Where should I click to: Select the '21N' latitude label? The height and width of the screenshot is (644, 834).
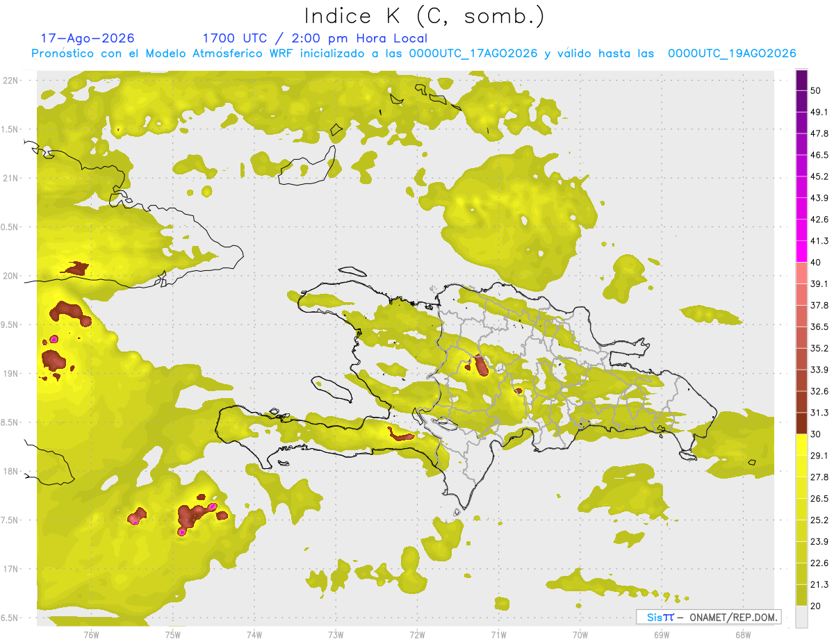click(10, 178)
